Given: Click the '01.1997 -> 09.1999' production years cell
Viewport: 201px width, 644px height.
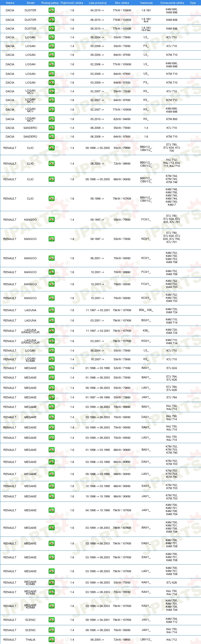Looking at the screenshot, I should pyautogui.click(x=98, y=397).
